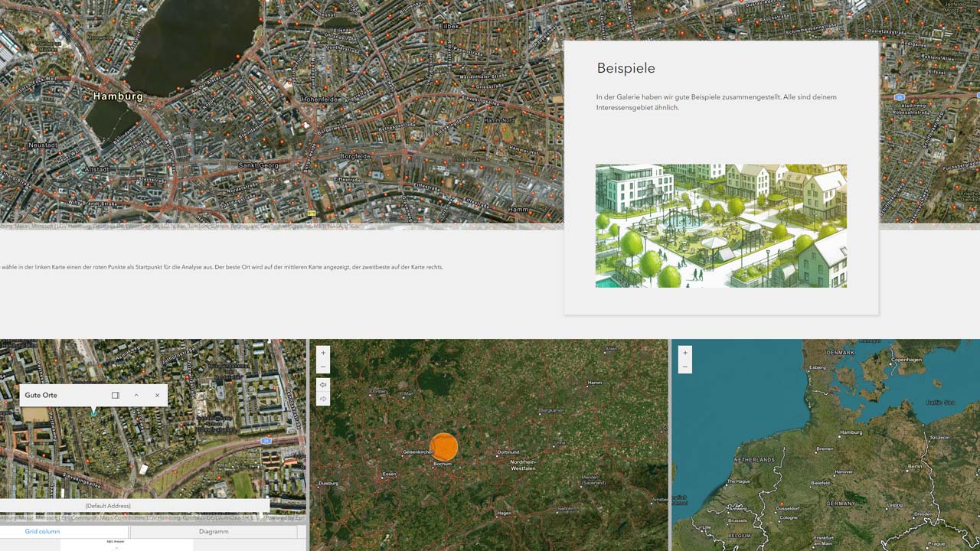980x551 pixels.
Task: Zoom in on the right Germany map
Action: [x=685, y=353]
